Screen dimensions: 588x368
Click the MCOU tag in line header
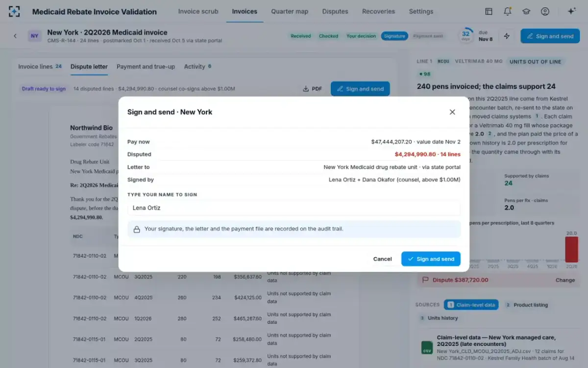[x=443, y=62]
